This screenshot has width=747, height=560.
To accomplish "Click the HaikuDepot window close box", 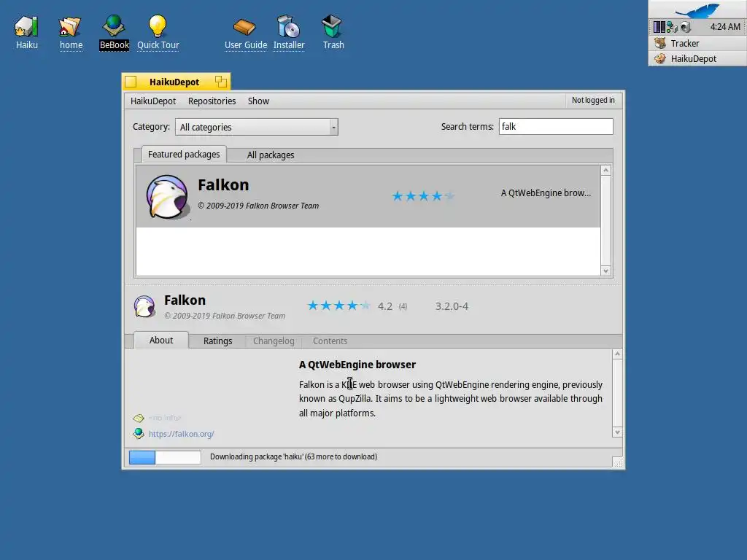I will coord(131,82).
